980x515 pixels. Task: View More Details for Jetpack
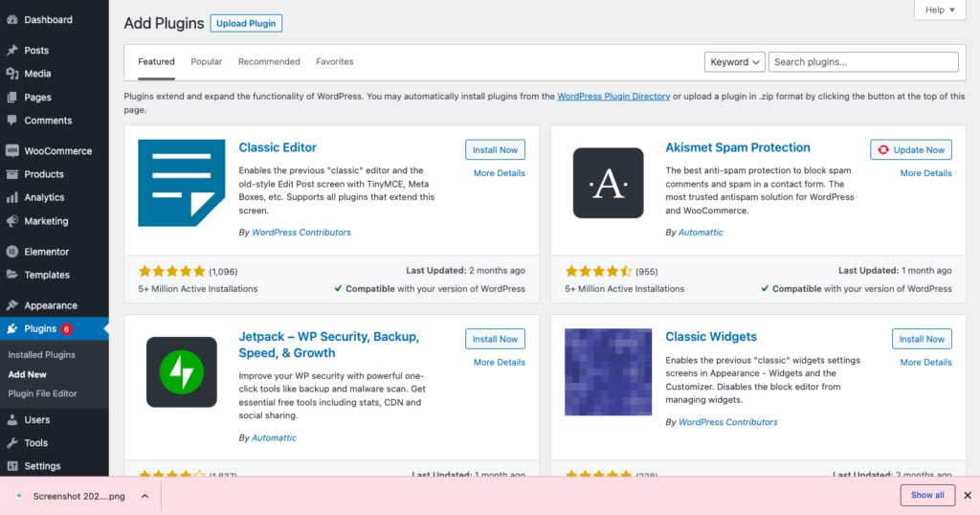tap(499, 363)
